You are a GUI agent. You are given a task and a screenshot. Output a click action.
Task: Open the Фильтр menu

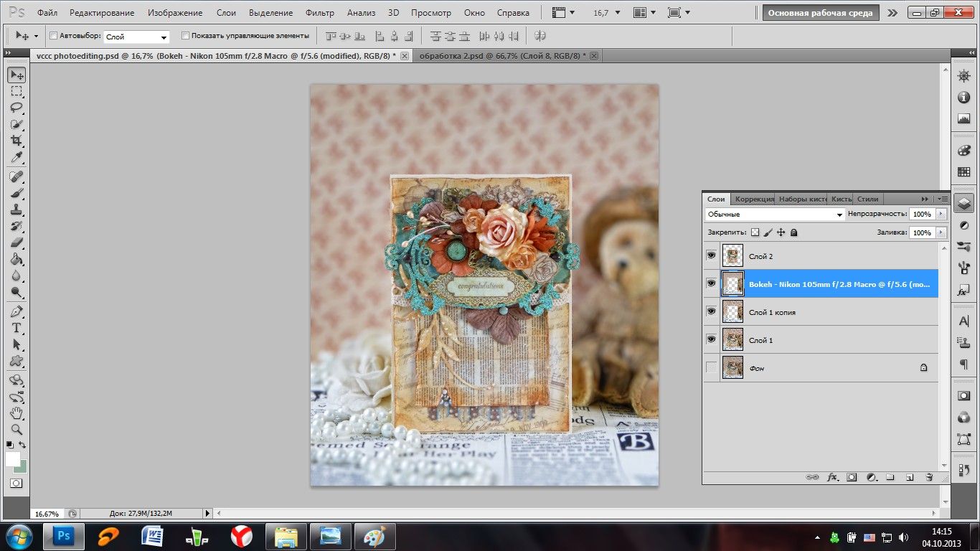319,13
